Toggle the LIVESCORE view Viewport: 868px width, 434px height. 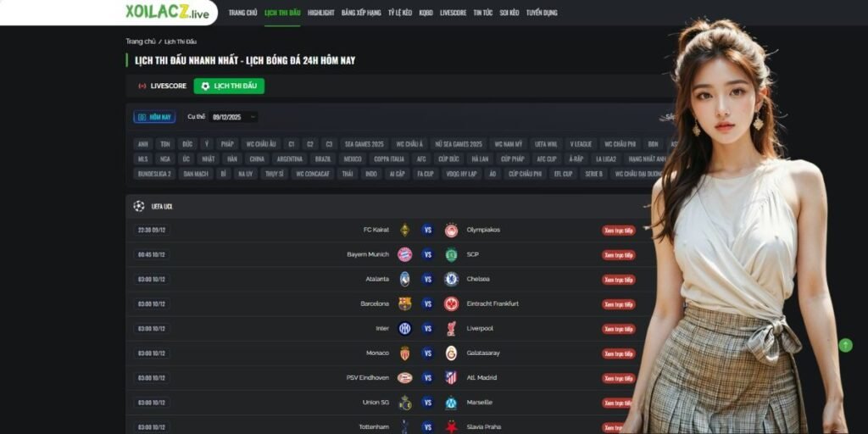162,86
